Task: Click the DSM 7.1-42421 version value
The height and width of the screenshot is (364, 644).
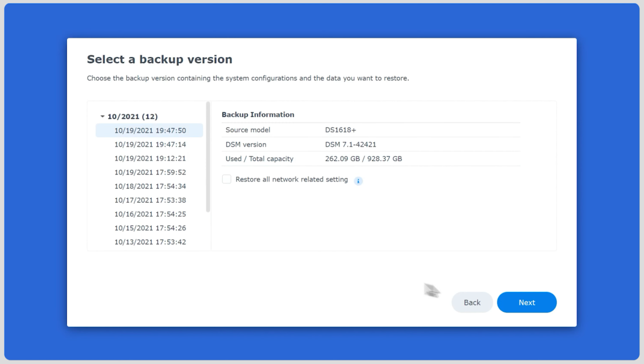Action: 350,144
